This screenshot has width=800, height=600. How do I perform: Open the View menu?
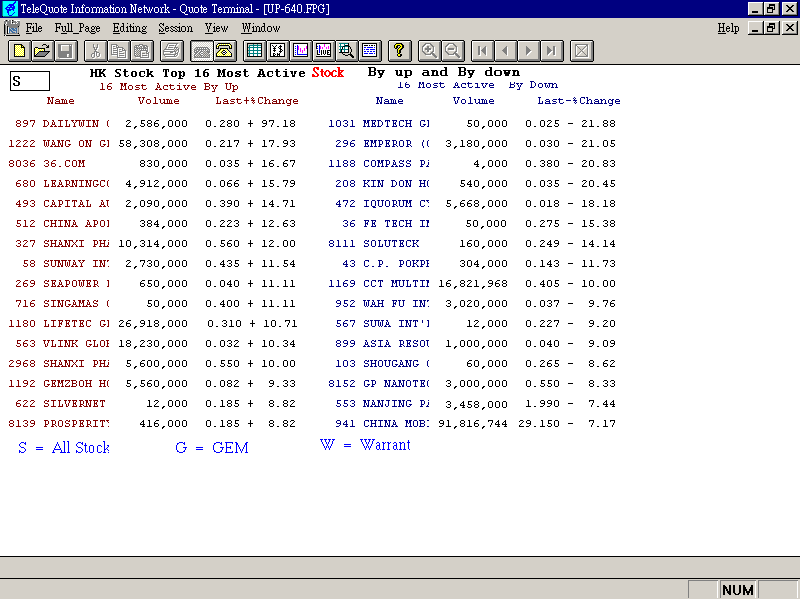click(216, 28)
